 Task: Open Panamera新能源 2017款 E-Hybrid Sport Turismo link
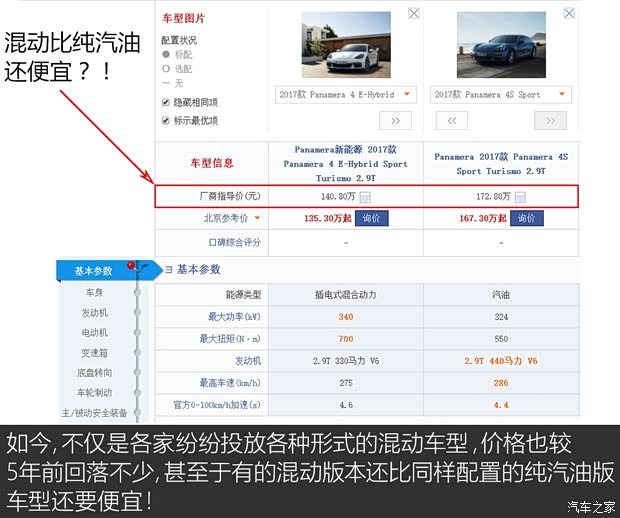[346, 164]
